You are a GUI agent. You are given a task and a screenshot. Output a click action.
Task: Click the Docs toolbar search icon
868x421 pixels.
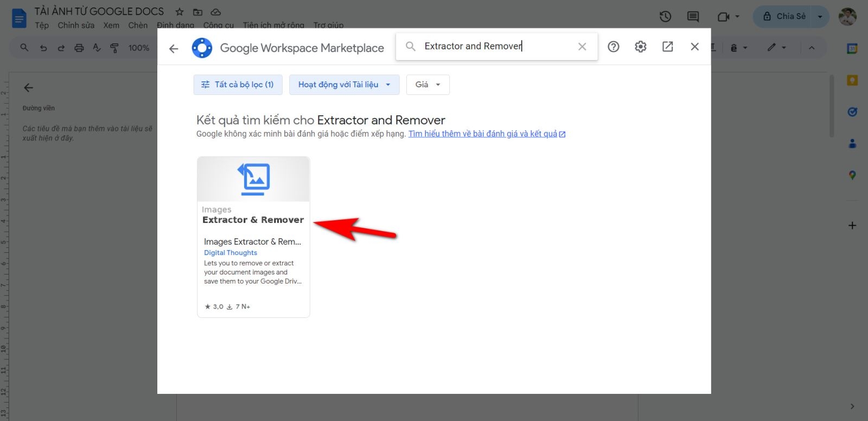[x=24, y=48]
